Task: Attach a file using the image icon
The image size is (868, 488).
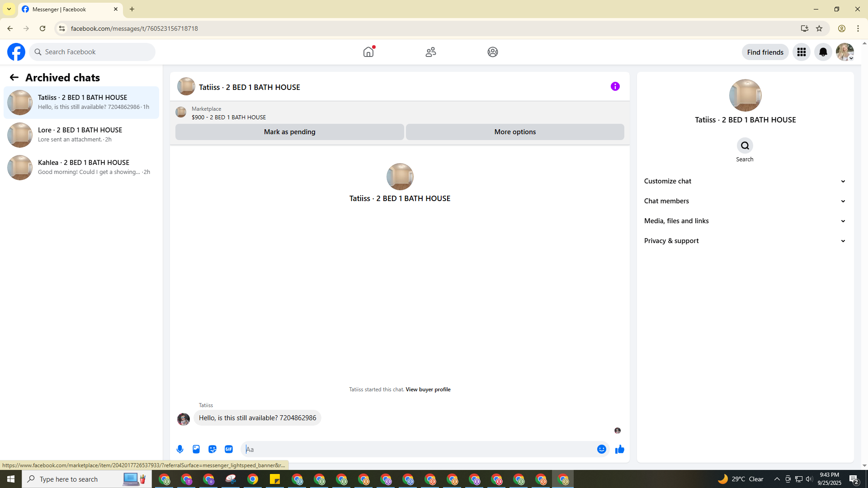Action: tap(196, 449)
